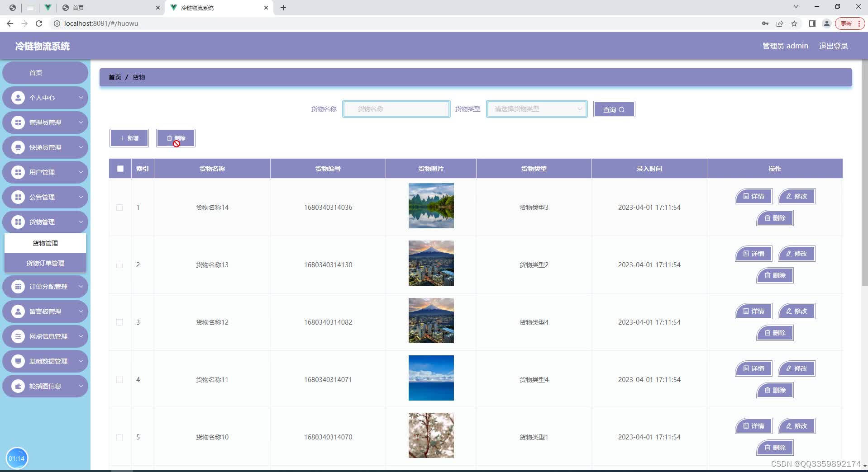Screen dimensions: 868x472
Task: Expand the 轮播图信息 menu chevron
Action: pos(81,386)
